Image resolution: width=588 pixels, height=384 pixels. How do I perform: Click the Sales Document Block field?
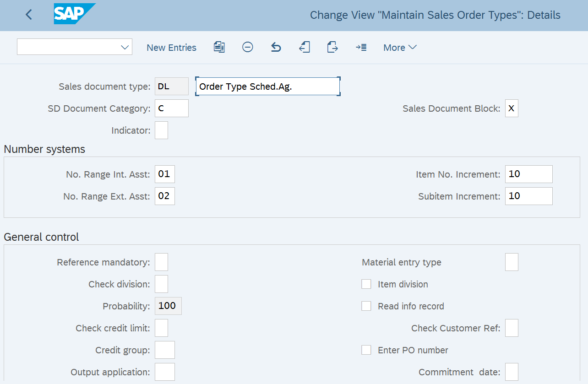coord(512,108)
